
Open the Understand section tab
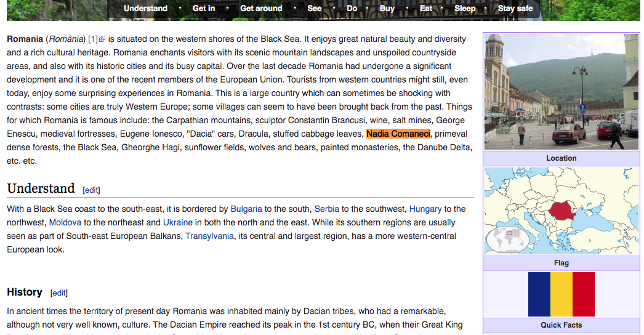145,9
